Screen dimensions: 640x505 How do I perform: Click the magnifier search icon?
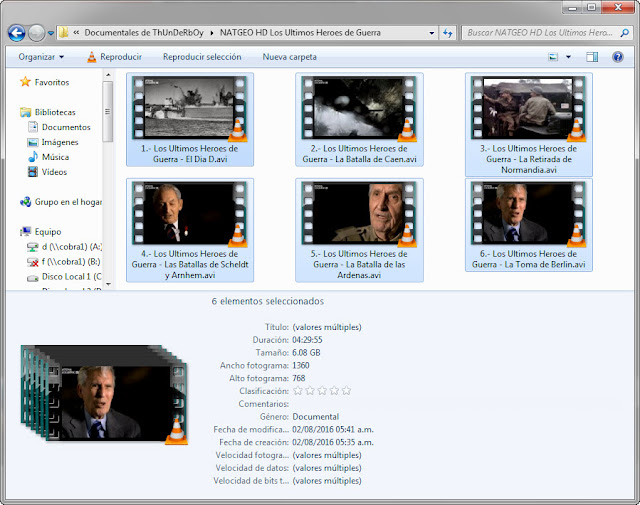[624, 33]
